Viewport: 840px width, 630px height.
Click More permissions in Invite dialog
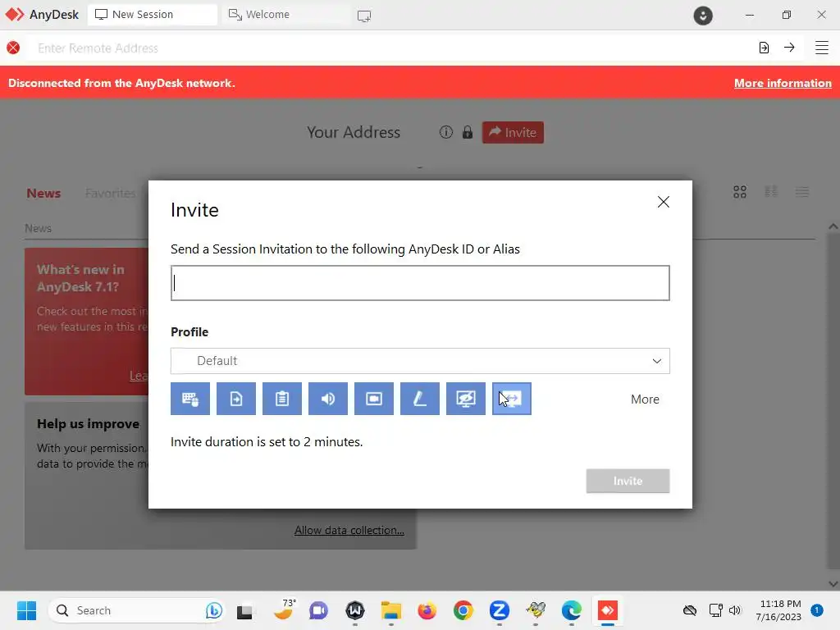(x=645, y=399)
